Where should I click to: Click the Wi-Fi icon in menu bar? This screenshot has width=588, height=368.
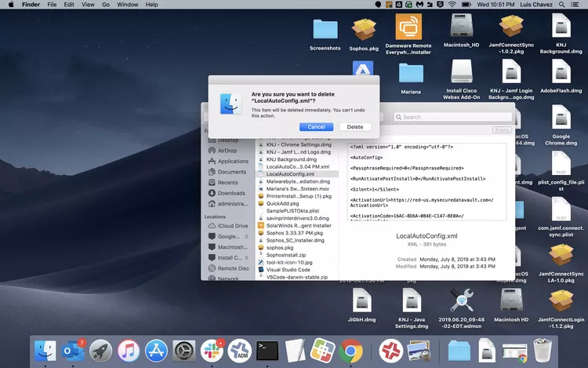452,5
